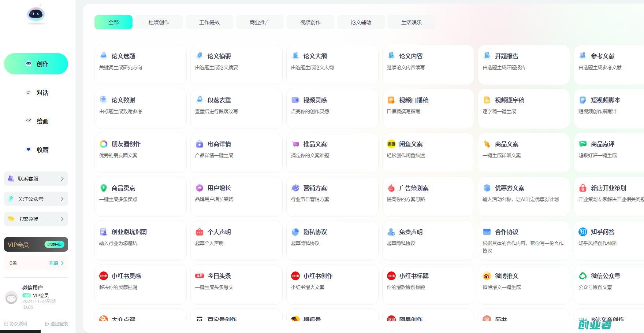Click the 充值 recharge link
The width and height of the screenshot is (644, 333).
[56, 263]
